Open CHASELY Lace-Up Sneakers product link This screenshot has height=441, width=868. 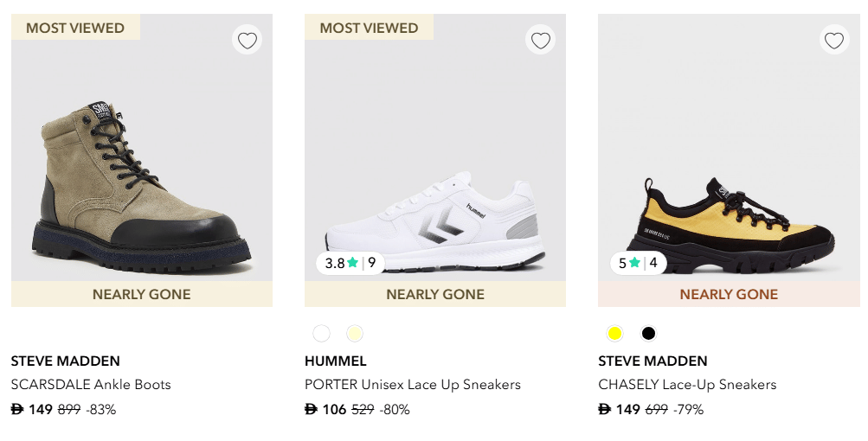point(687,385)
